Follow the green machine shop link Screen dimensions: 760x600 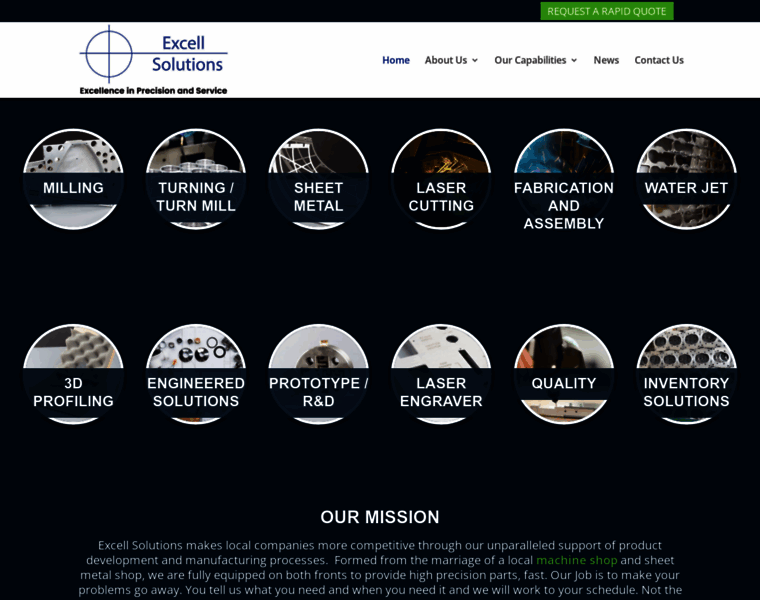point(577,560)
